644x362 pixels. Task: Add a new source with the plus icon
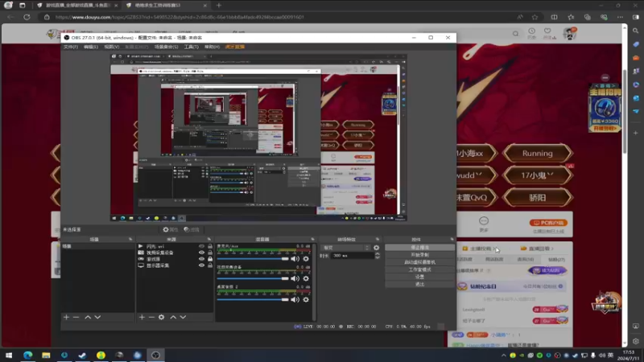click(142, 317)
